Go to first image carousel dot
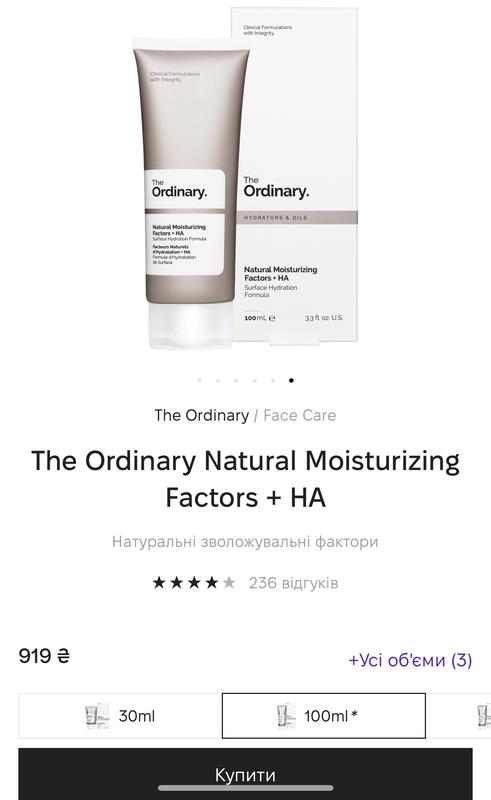Screen dimensions: 491x800 click(200, 380)
